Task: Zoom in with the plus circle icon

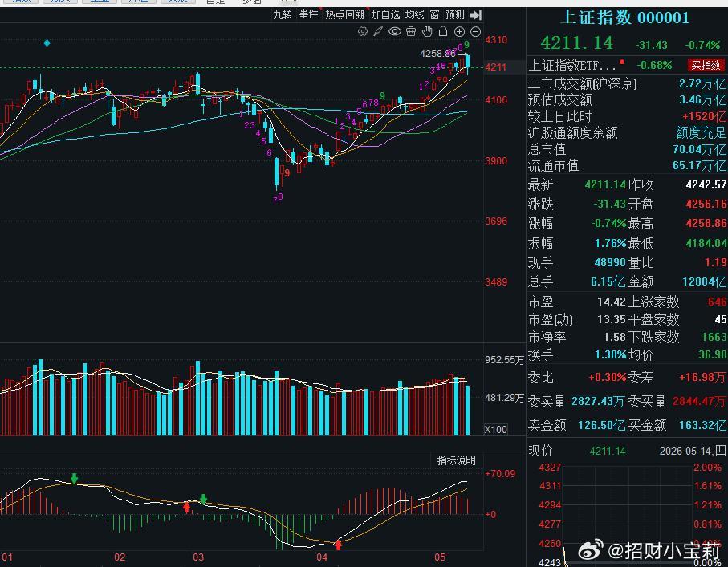Action: 459,31
